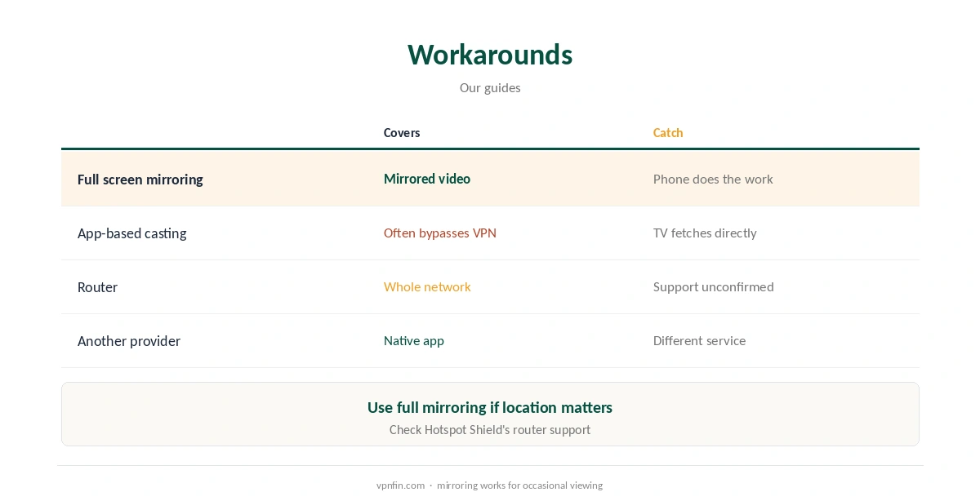The height and width of the screenshot is (501, 980).
Task: Click the 'Different service' cell
Action: click(700, 341)
